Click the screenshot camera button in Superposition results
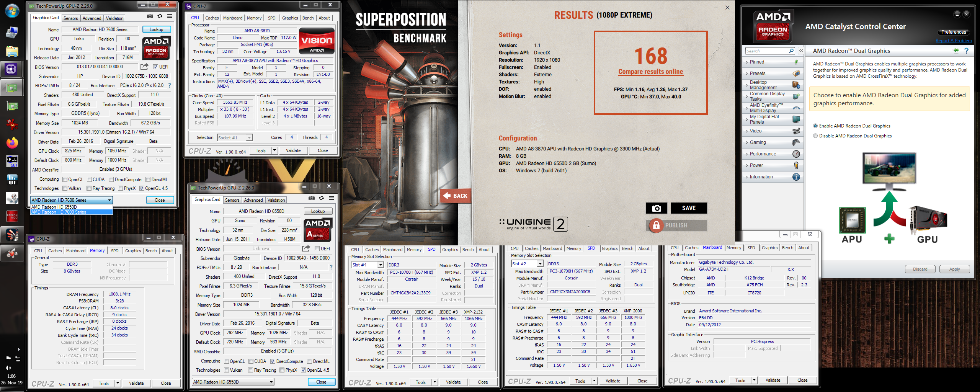 click(656, 208)
